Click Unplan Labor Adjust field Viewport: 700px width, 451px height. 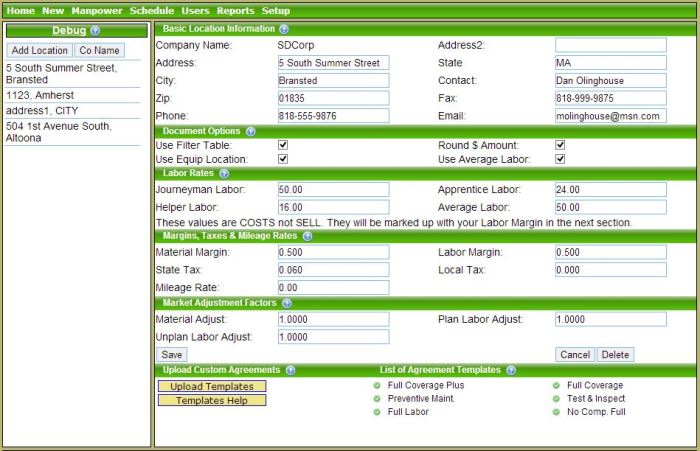333,337
